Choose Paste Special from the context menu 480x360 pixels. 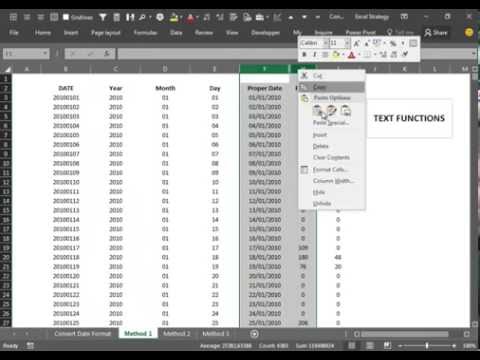pyautogui.click(x=331, y=123)
